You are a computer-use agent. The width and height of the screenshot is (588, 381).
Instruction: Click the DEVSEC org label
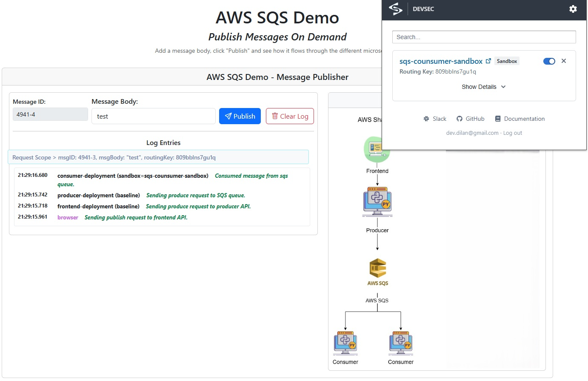[423, 9]
